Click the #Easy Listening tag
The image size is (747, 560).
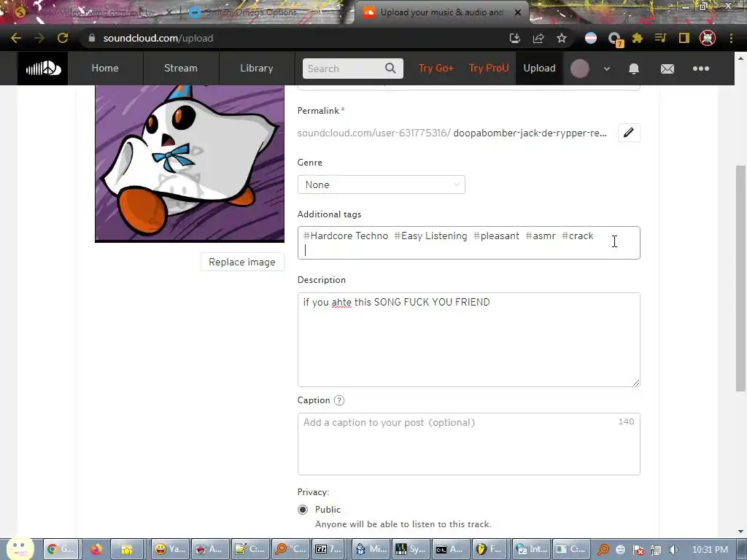(430, 236)
